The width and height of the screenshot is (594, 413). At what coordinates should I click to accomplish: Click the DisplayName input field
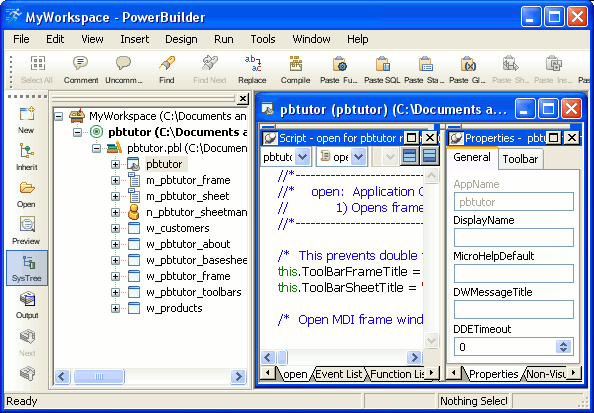[514, 238]
